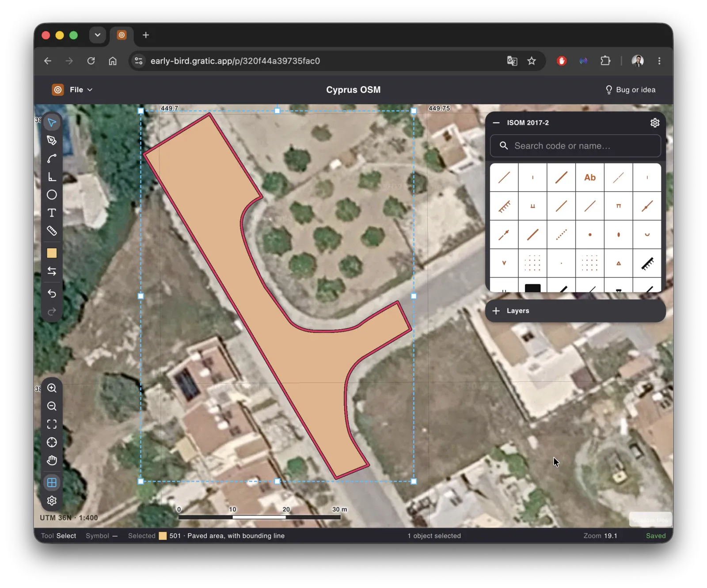The height and width of the screenshot is (588, 707).
Task: Click the UTM 36N 1:400 scale label
Action: tap(69, 518)
